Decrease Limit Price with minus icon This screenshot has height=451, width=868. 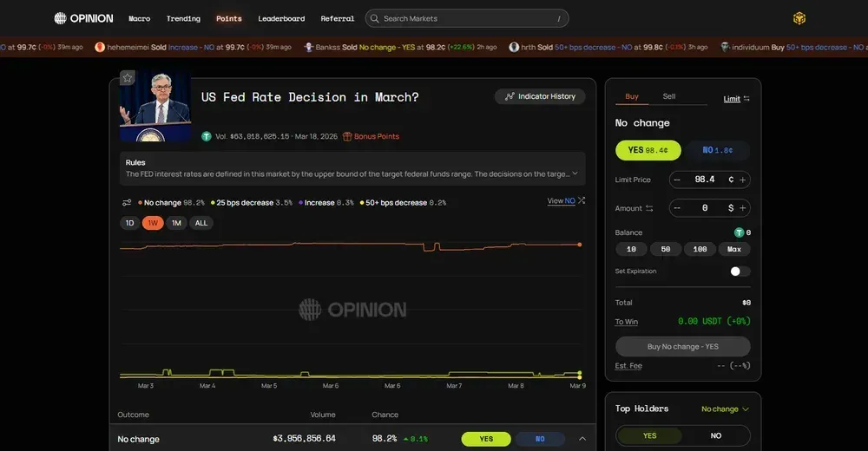point(677,180)
